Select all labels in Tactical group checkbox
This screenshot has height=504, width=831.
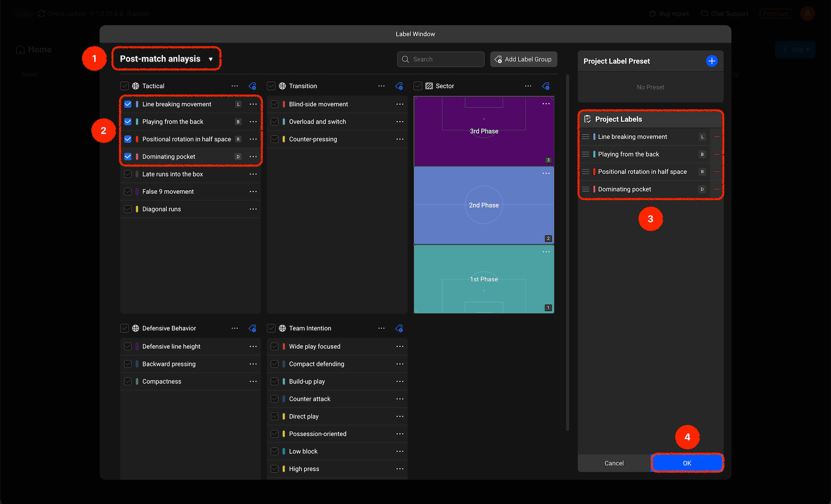point(124,86)
